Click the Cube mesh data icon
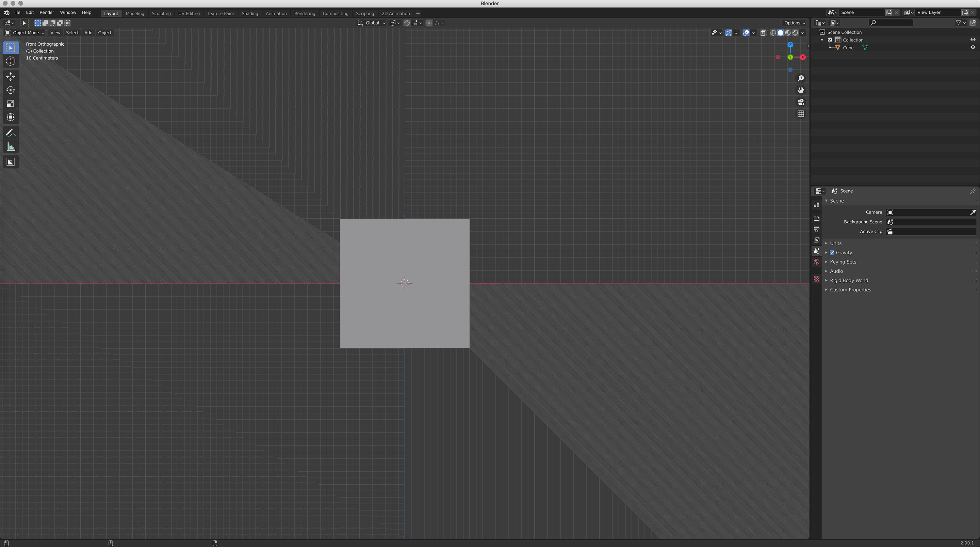Image resolution: width=980 pixels, height=547 pixels. (x=865, y=48)
